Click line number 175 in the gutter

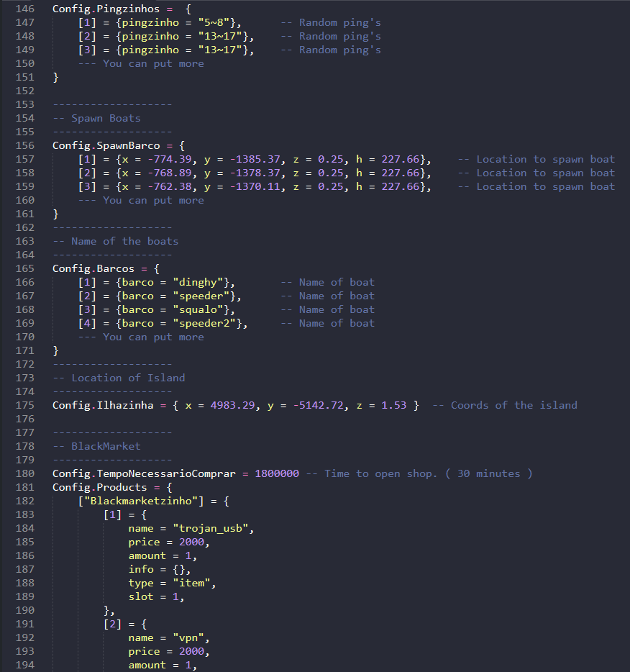click(25, 405)
